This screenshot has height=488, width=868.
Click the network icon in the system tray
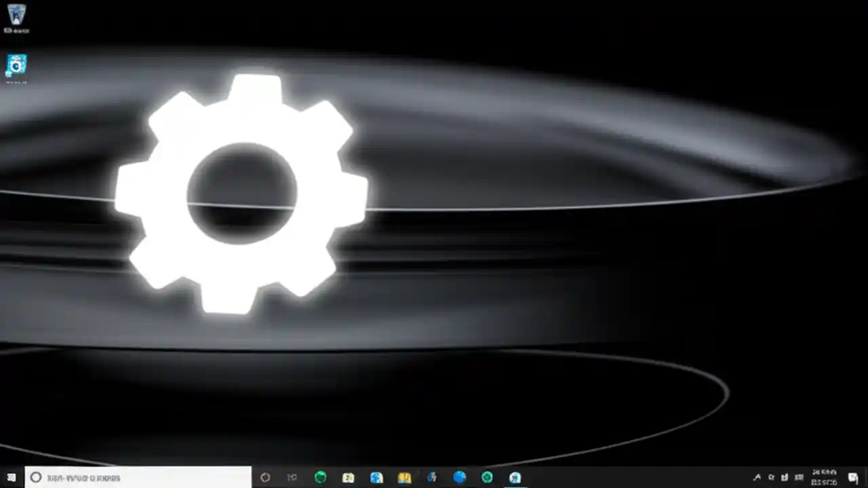tap(784, 478)
